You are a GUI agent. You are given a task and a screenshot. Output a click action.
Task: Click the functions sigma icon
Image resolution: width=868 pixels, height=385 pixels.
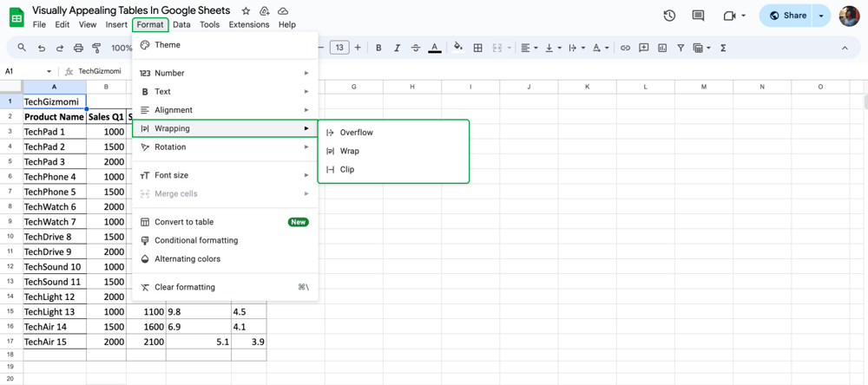tap(723, 48)
